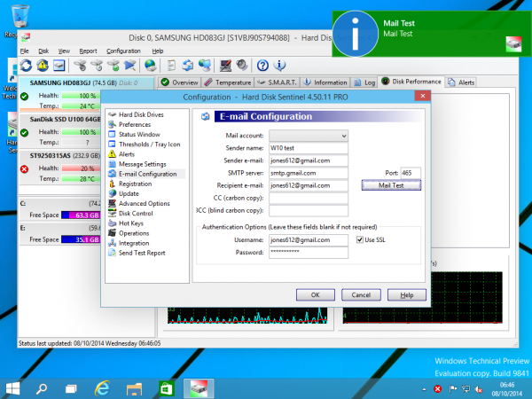This screenshot has height=399, width=532.
Task: Open File Explorer from taskbar
Action: pyautogui.click(x=134, y=389)
